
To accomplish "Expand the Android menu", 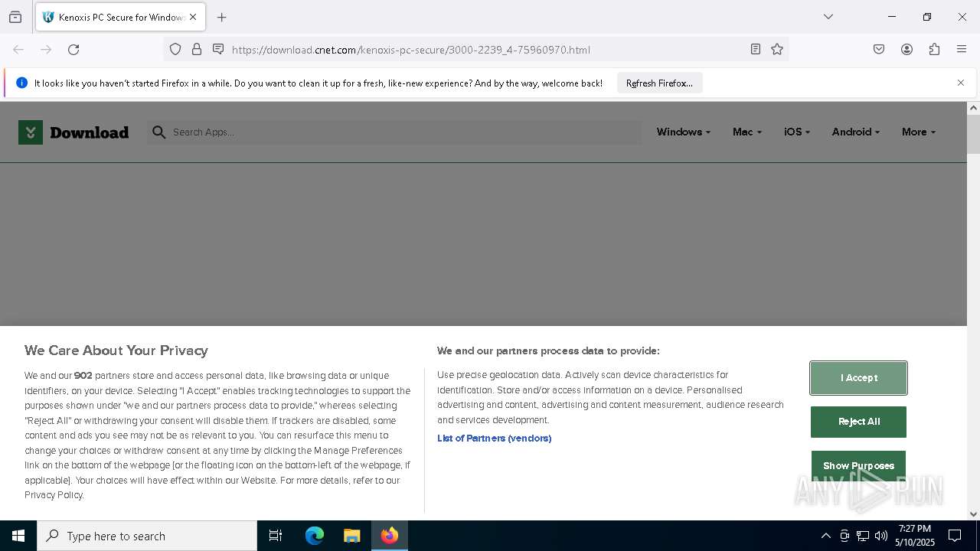I will click(856, 132).
